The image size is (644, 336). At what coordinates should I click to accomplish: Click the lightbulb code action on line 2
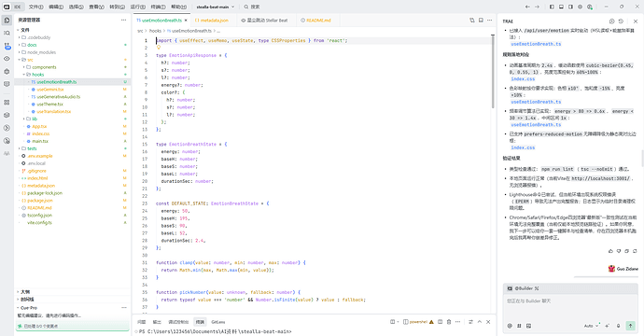159,48
